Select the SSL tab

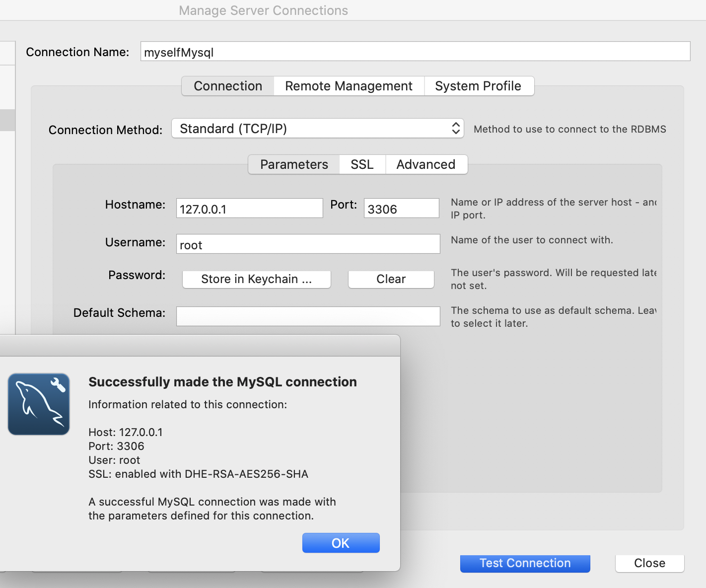(x=362, y=164)
